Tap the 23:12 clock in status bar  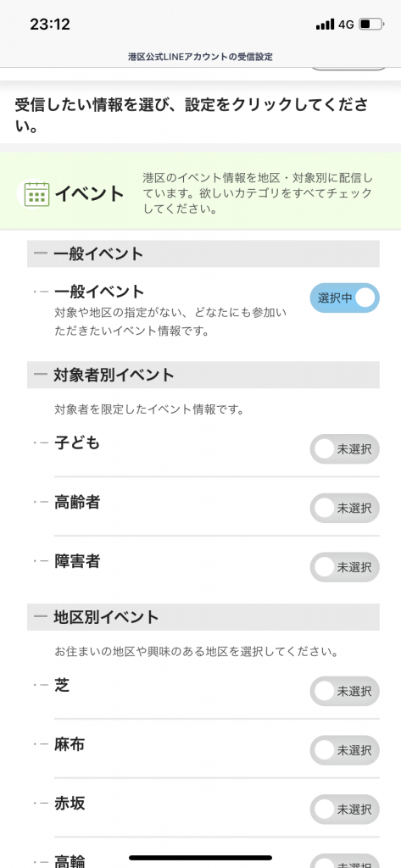(x=50, y=25)
